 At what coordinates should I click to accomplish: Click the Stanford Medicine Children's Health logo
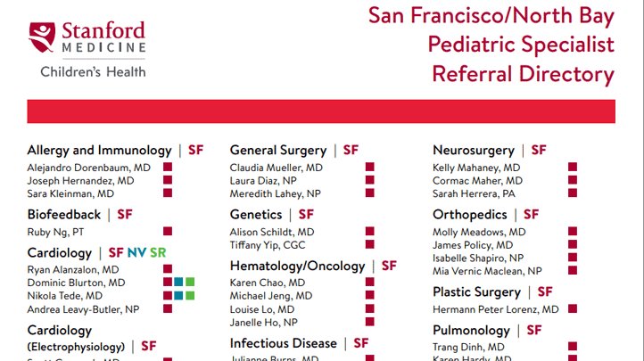click(x=87, y=47)
